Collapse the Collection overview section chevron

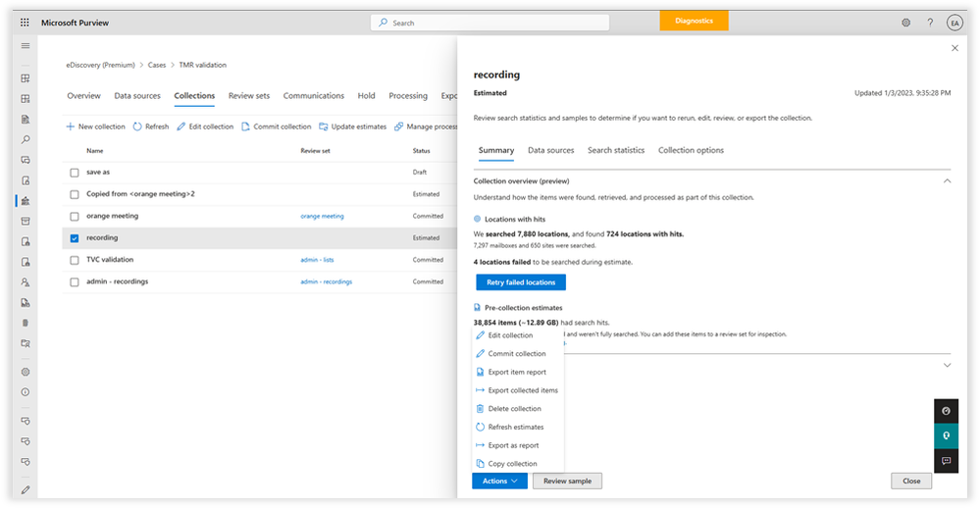point(947,181)
